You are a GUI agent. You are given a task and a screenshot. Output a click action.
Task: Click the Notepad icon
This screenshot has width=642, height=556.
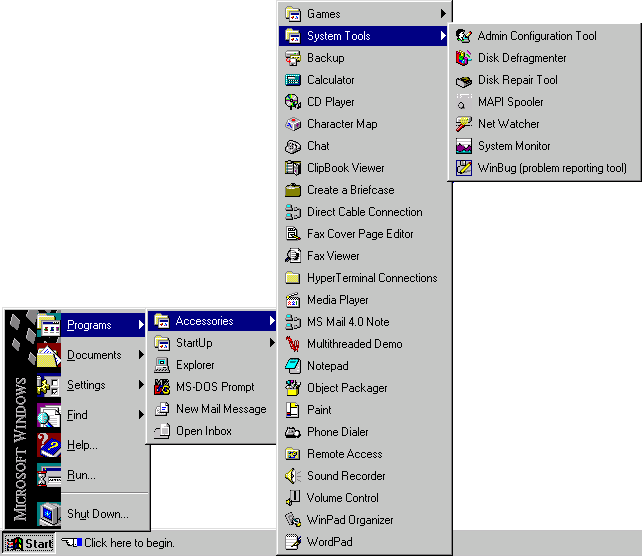coord(293,366)
